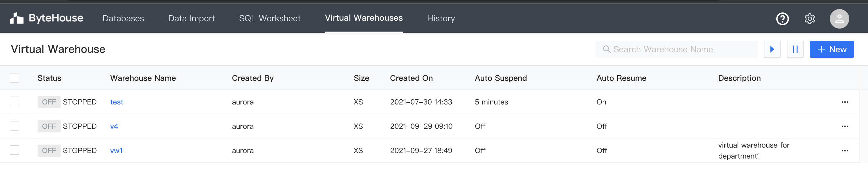The height and width of the screenshot is (181, 868).
Task: Open more actions for test warehouse
Action: [x=844, y=102]
